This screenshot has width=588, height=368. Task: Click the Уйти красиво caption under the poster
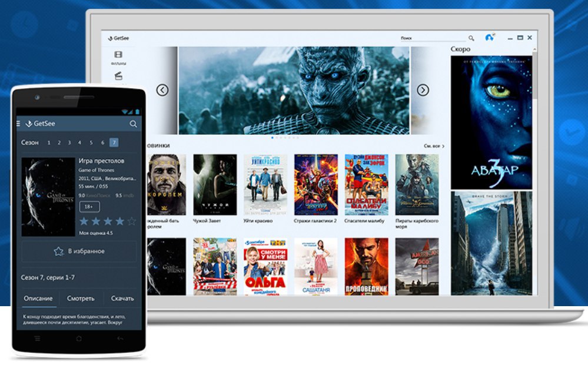[x=258, y=221]
